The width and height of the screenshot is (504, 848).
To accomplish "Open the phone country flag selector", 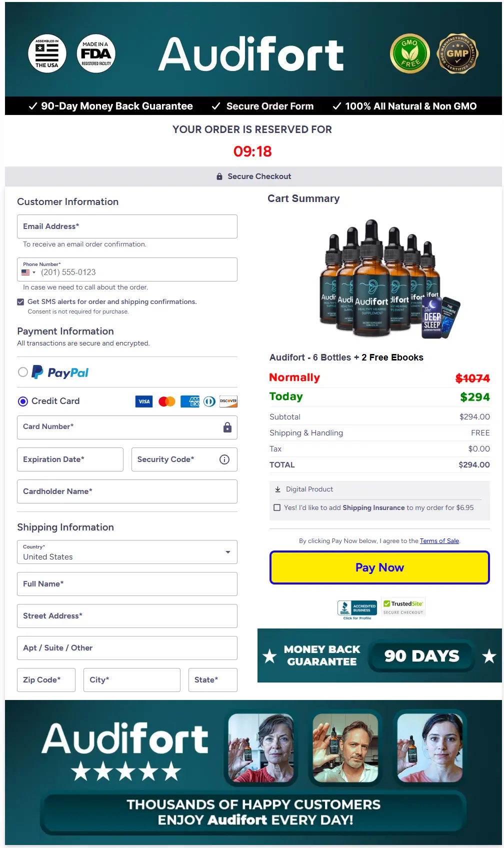I will tap(28, 272).
